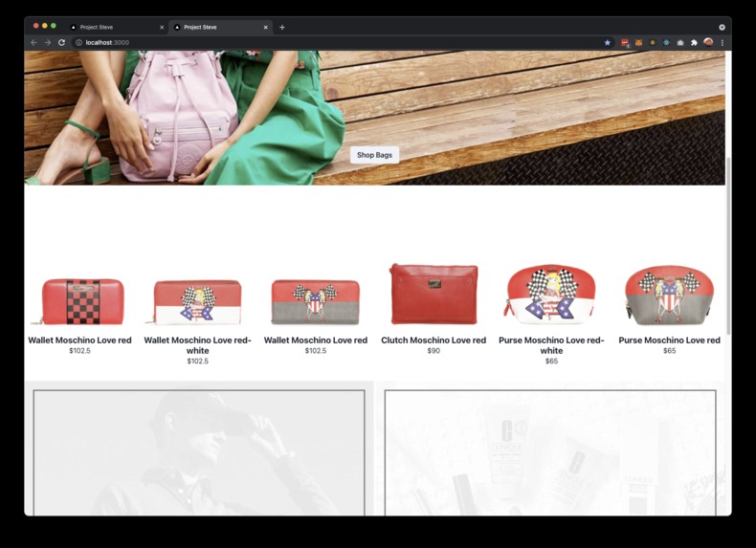Switch to the first Project Steve tab
Viewport: 756px width, 548px height.
pos(116,27)
